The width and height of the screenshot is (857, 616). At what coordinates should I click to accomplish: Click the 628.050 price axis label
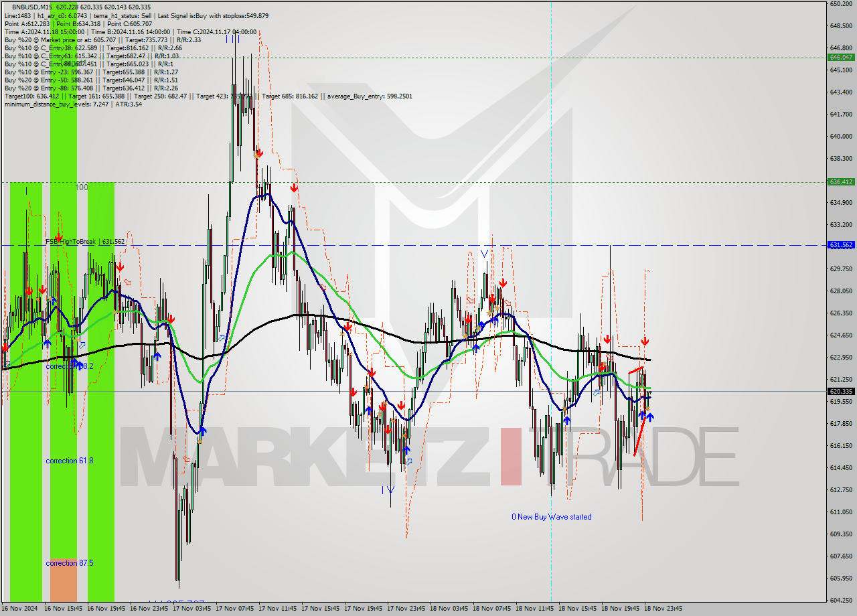[840, 291]
